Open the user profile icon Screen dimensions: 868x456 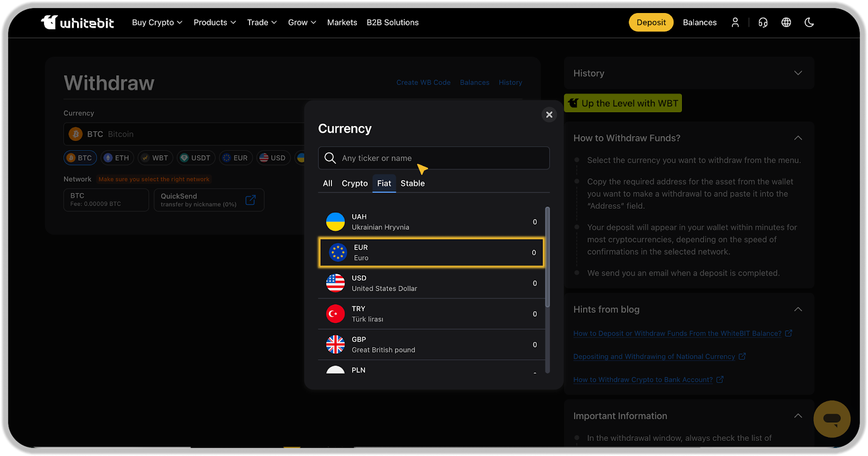tap(735, 22)
